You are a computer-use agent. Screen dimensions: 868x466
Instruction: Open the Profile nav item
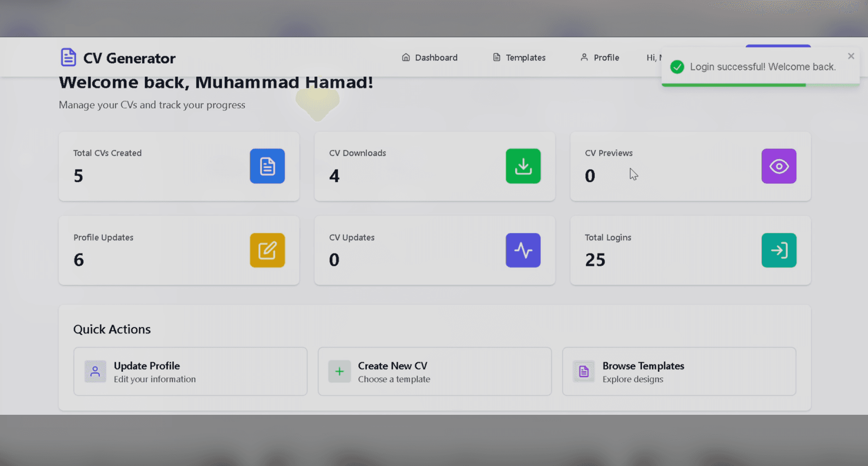click(x=600, y=58)
